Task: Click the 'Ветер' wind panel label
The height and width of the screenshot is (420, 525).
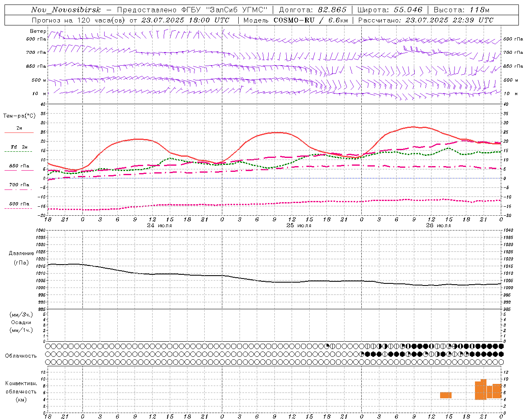Action: (x=38, y=31)
